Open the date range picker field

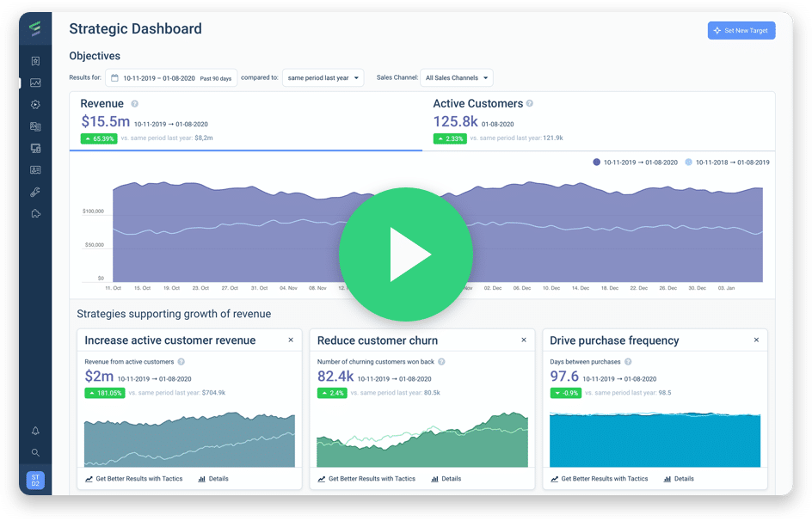pos(171,78)
